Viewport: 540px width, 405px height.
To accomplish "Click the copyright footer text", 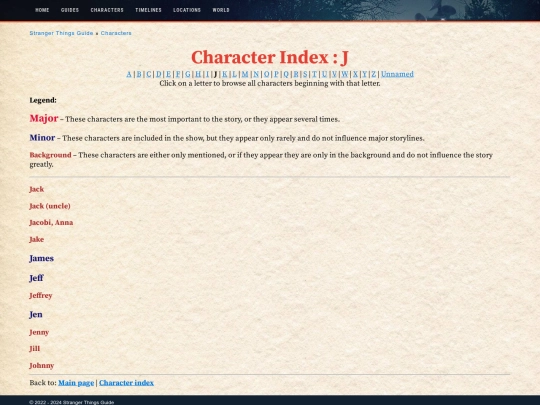I will (72, 402).
